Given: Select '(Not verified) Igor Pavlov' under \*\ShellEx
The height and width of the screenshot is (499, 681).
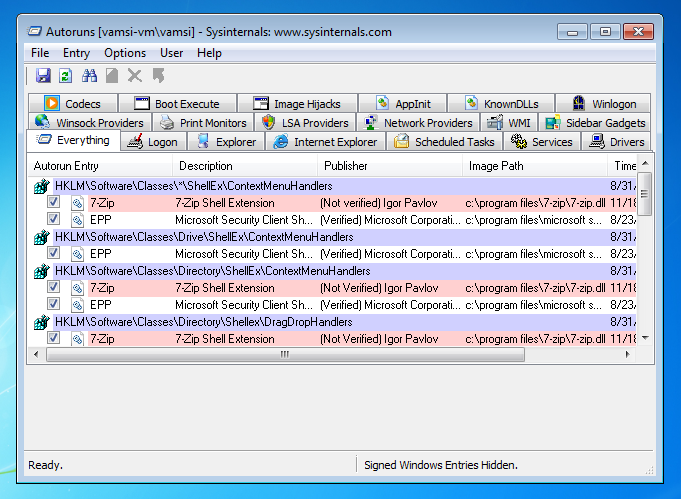Looking at the screenshot, I should pyautogui.click(x=379, y=203).
